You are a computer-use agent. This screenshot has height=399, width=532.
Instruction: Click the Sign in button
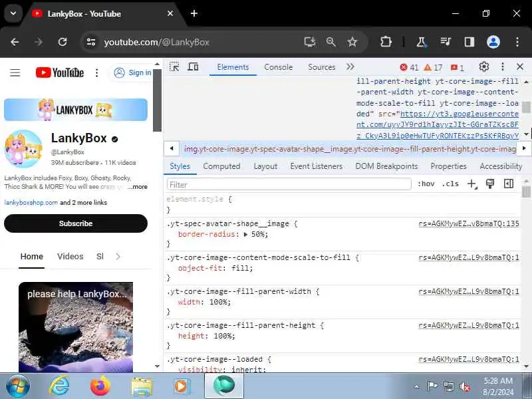[132, 72]
